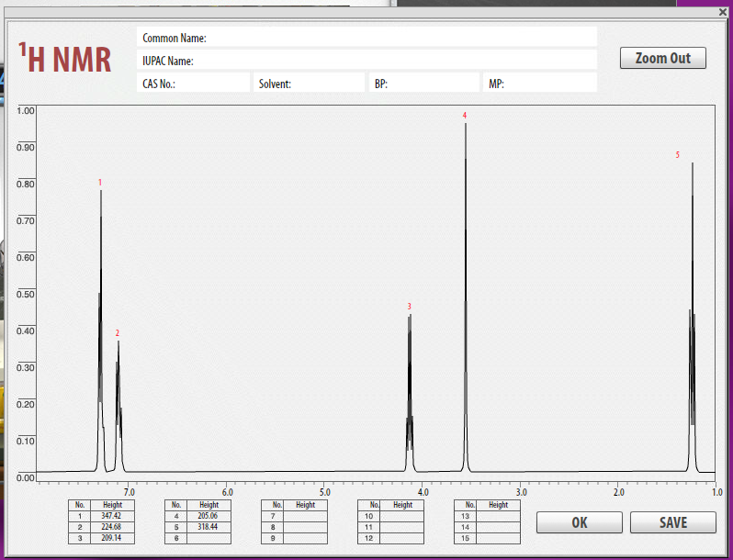The width and height of the screenshot is (733, 560).
Task: Select peak label 3 near 4.1 ppm
Action: click(409, 307)
